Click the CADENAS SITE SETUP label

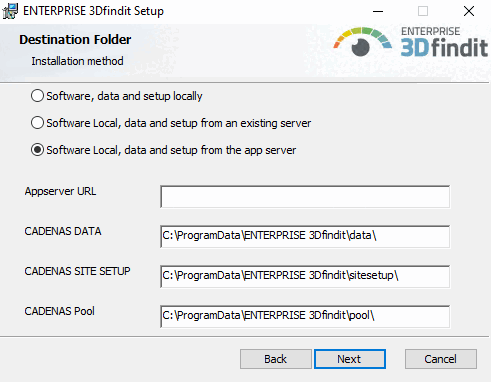pyautogui.click(x=77, y=271)
